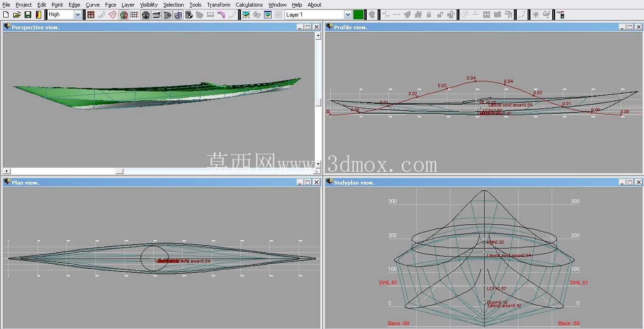Open the Layer menu
This screenshot has height=329, width=644.
(x=128, y=5)
